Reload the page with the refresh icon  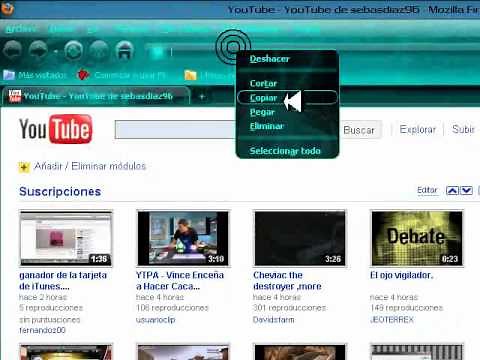click(73, 50)
